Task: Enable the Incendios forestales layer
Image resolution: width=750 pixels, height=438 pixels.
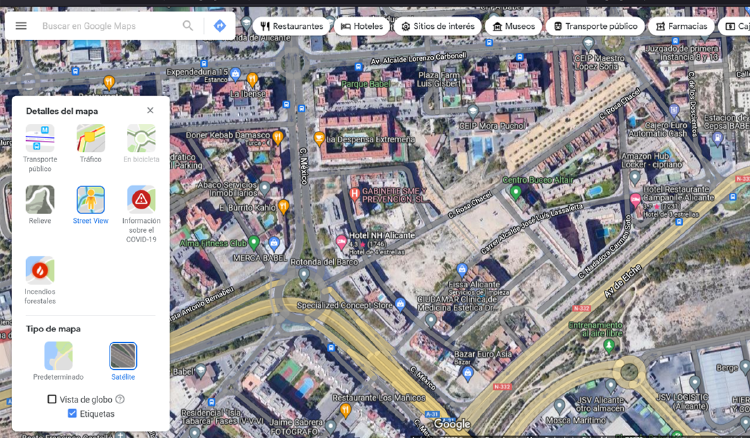Action: click(x=40, y=270)
